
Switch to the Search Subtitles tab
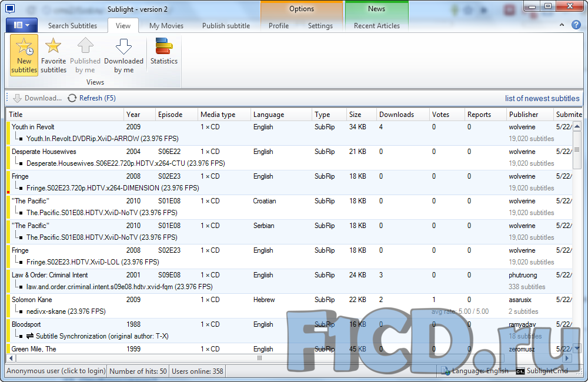[x=72, y=26]
